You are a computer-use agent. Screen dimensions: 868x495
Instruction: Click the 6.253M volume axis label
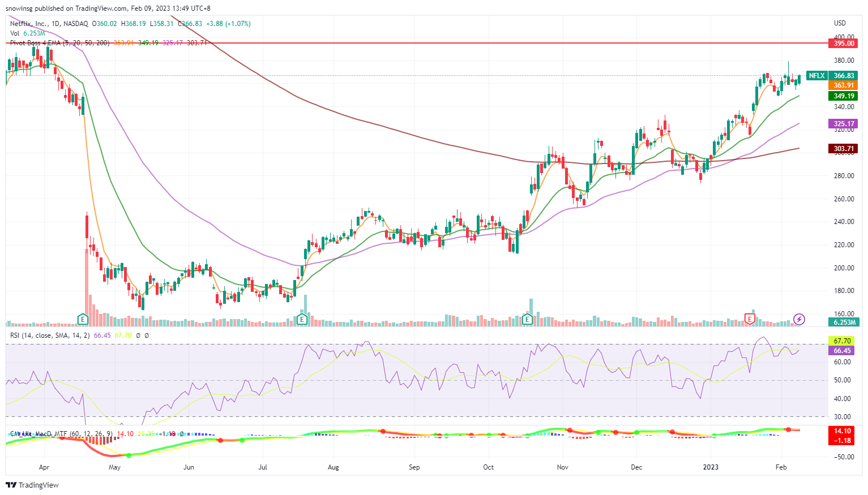pos(844,322)
